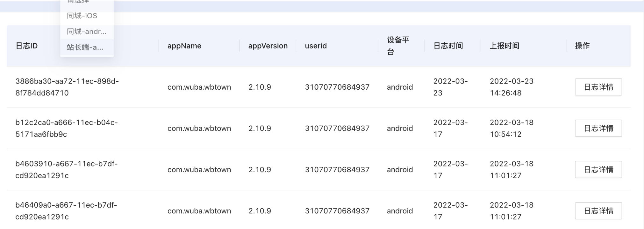644x229 pixels.
Task: Click android in the 3886ba30 row
Action: click(x=400, y=87)
